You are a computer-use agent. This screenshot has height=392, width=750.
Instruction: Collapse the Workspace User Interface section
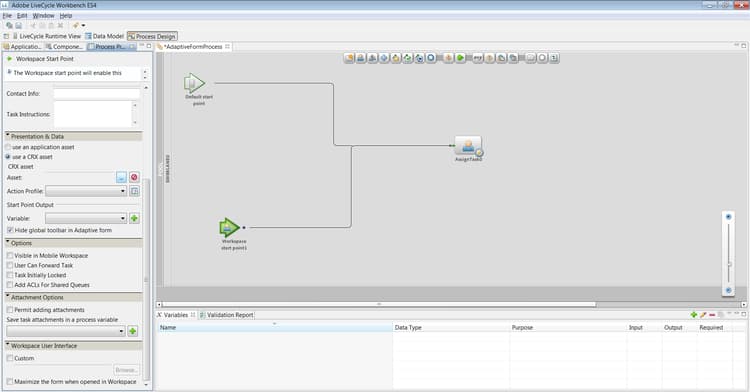coord(8,345)
